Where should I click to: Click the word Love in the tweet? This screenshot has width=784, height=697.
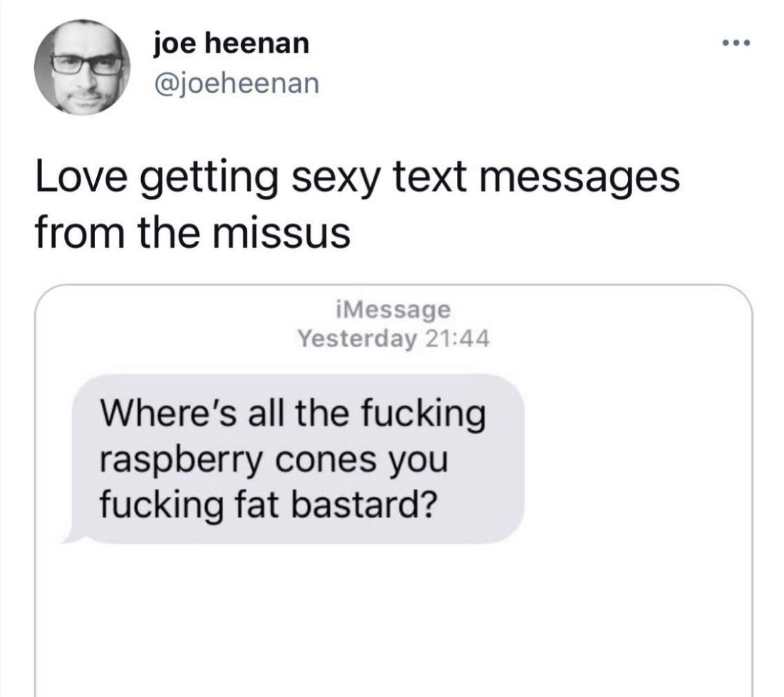pos(81,177)
